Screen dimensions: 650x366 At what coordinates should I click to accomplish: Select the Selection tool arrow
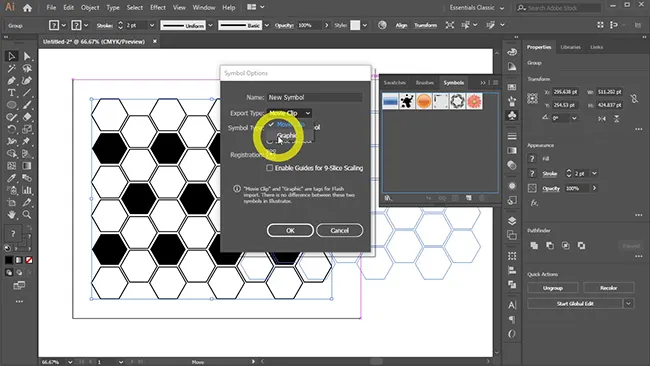coord(11,56)
